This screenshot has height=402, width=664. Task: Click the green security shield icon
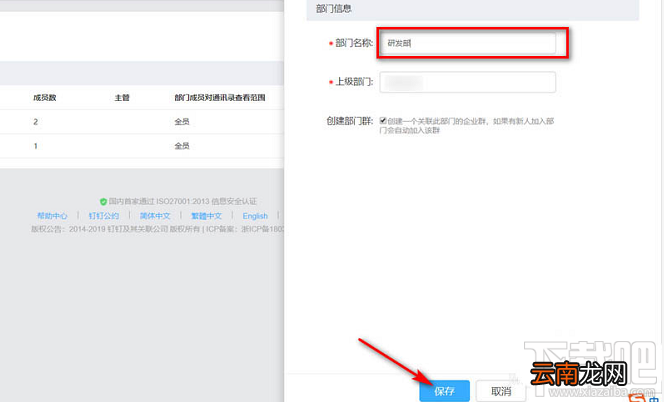[103, 202]
